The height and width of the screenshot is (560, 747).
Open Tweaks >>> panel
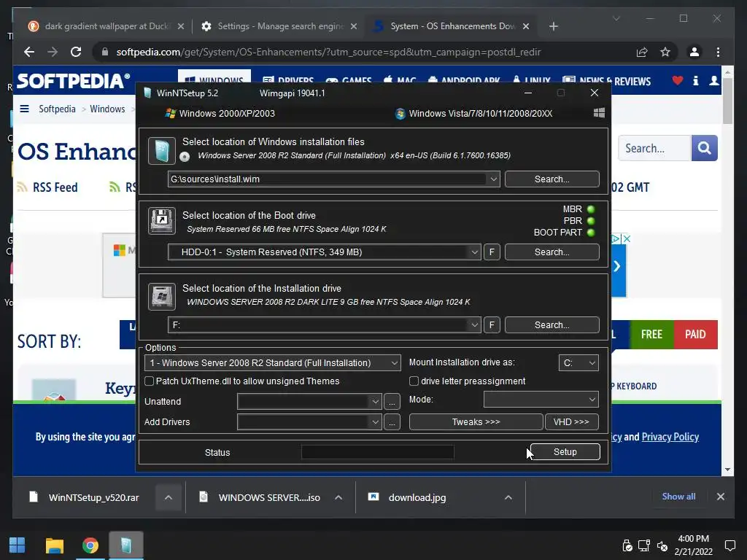[476, 422]
